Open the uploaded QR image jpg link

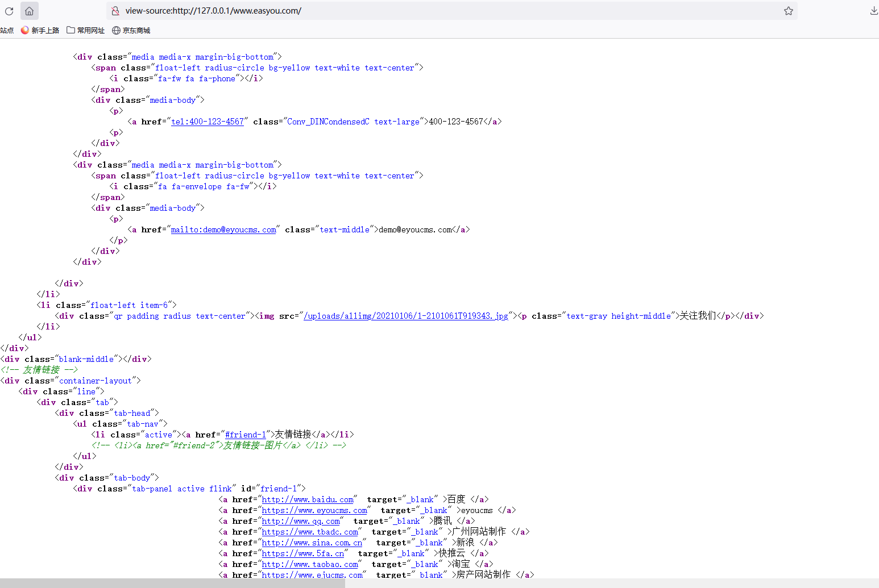pyautogui.click(x=406, y=316)
